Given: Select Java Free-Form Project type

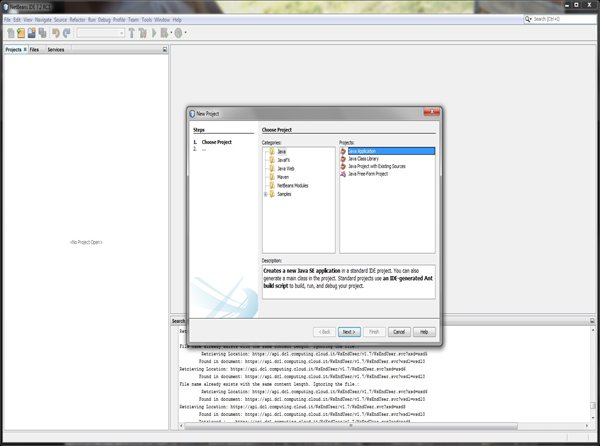Looking at the screenshot, I should point(368,174).
